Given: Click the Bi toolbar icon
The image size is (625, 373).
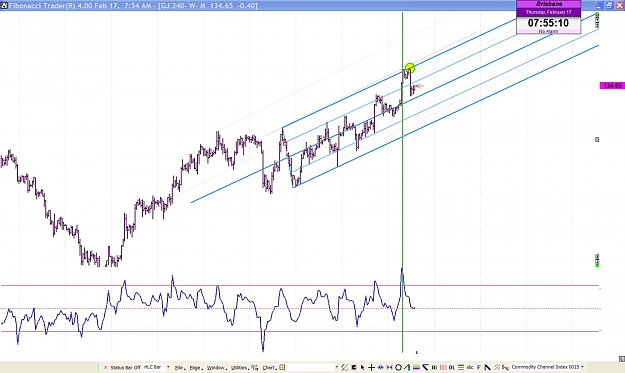Looking at the screenshot, I should click(x=434, y=367).
